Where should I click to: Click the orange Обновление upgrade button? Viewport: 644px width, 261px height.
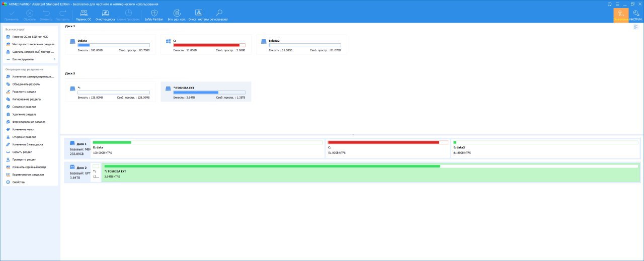(x=621, y=15)
